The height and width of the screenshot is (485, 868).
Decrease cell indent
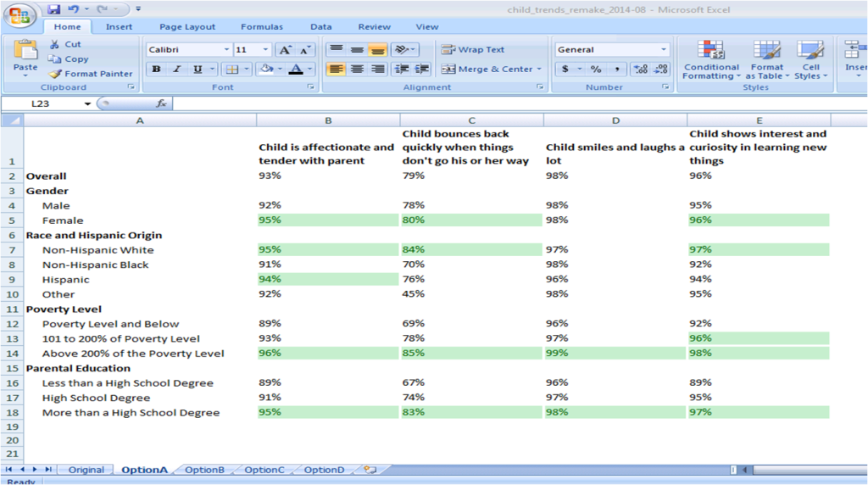point(401,70)
